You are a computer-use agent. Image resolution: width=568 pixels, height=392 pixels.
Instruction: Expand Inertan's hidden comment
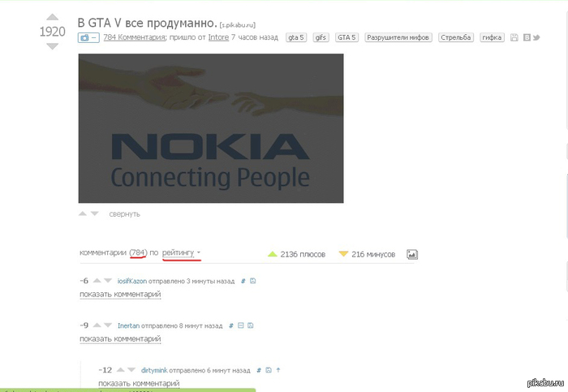click(x=120, y=338)
